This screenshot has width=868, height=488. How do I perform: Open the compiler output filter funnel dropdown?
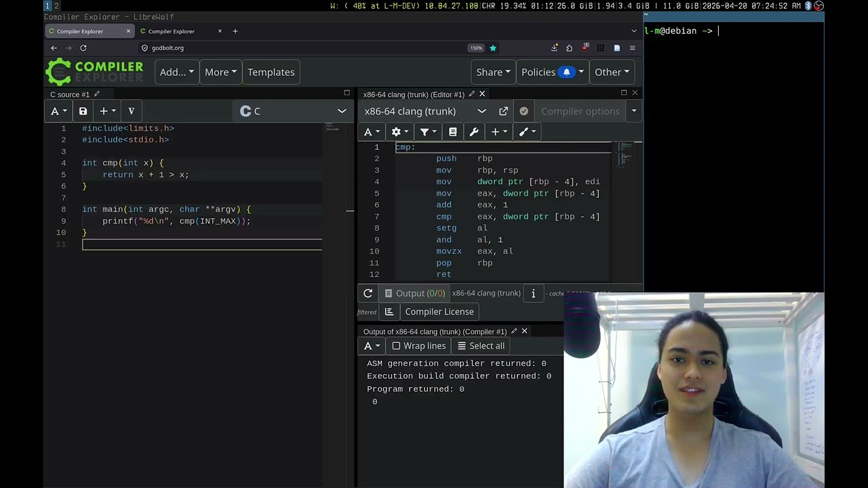pyautogui.click(x=428, y=132)
